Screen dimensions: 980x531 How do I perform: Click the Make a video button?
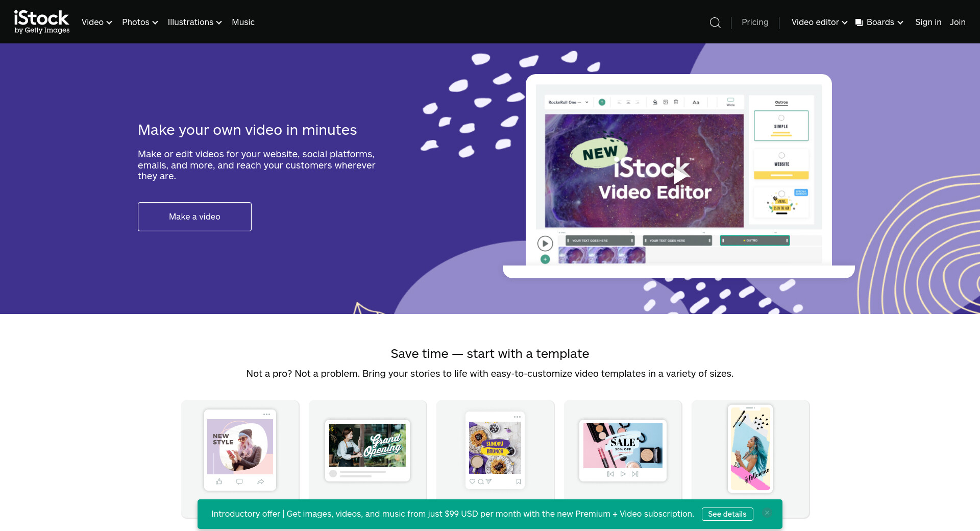click(x=194, y=216)
